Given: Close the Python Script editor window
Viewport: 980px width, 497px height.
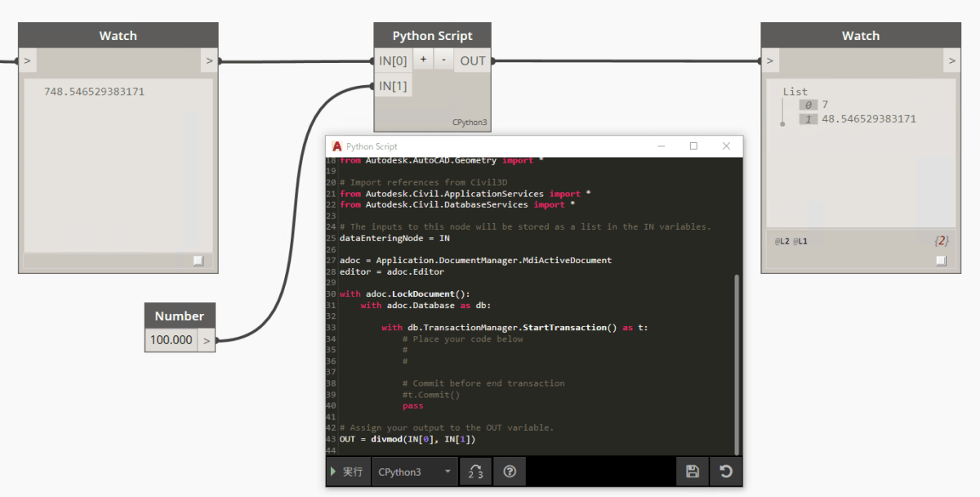Looking at the screenshot, I should pyautogui.click(x=726, y=146).
